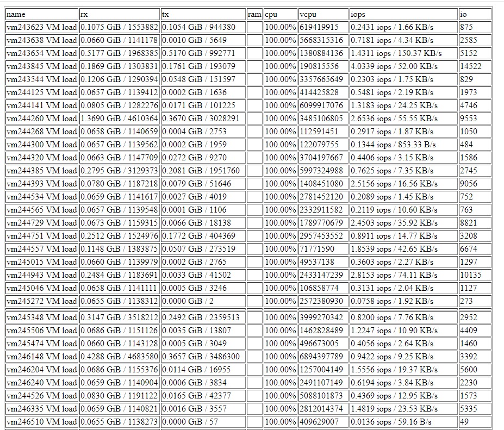Screen dimensions: 504x430
Task: Select the vm246510 VM load name cell
Action: click(x=42, y=422)
